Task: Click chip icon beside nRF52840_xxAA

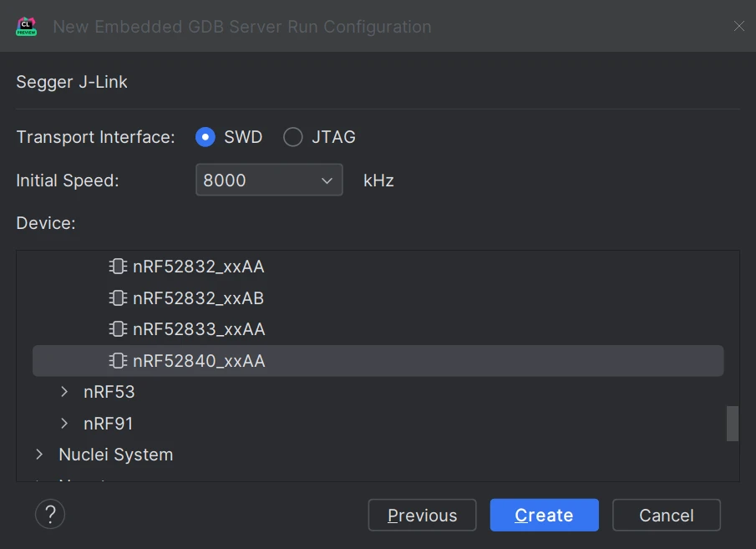Action: pyautogui.click(x=119, y=361)
